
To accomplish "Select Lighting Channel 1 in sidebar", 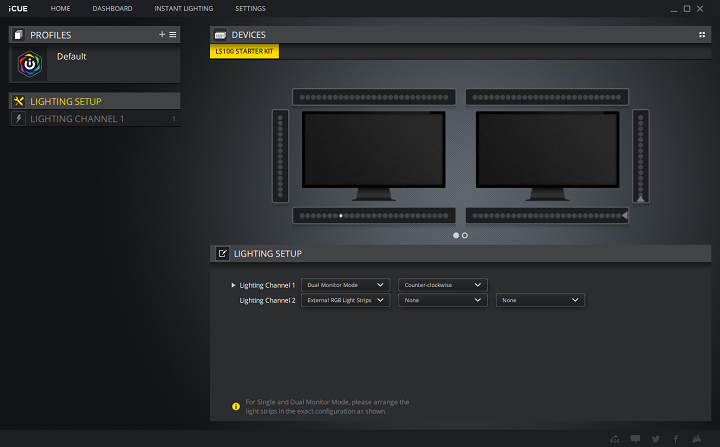I will (x=77, y=119).
